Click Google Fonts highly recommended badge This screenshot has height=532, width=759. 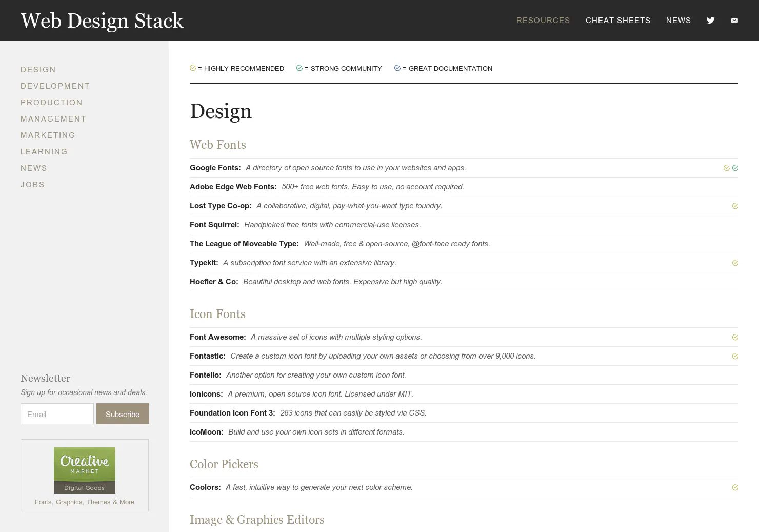(727, 168)
